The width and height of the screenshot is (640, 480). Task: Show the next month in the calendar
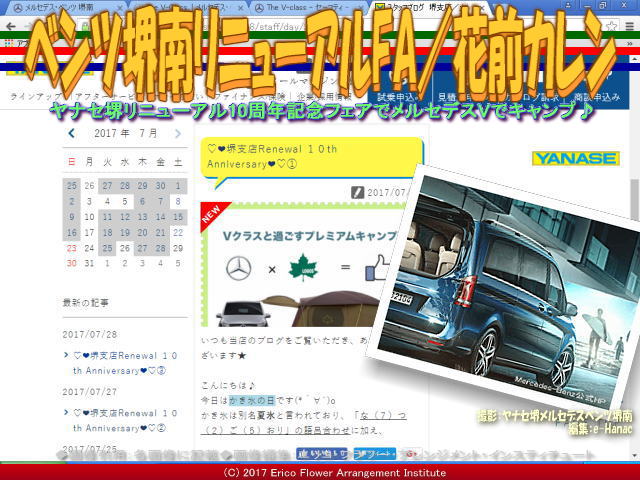coord(178,133)
